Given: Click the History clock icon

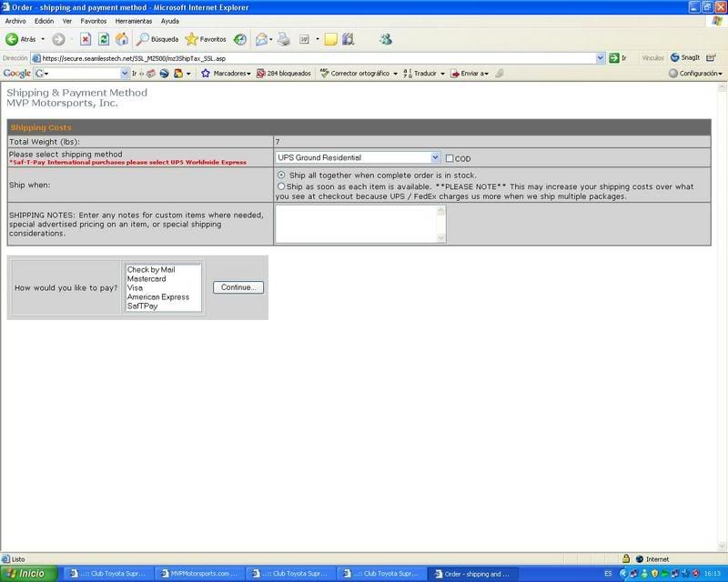Looking at the screenshot, I should [240, 39].
